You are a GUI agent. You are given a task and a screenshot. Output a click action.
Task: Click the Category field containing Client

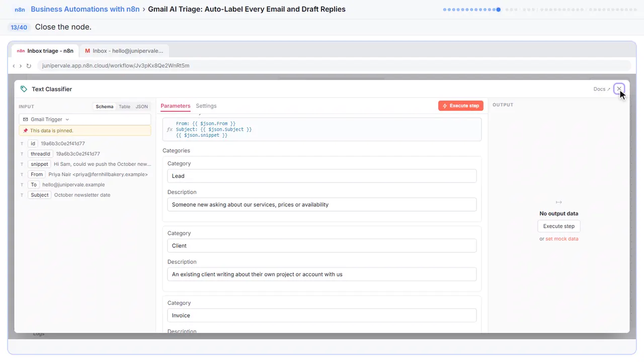pyautogui.click(x=321, y=246)
